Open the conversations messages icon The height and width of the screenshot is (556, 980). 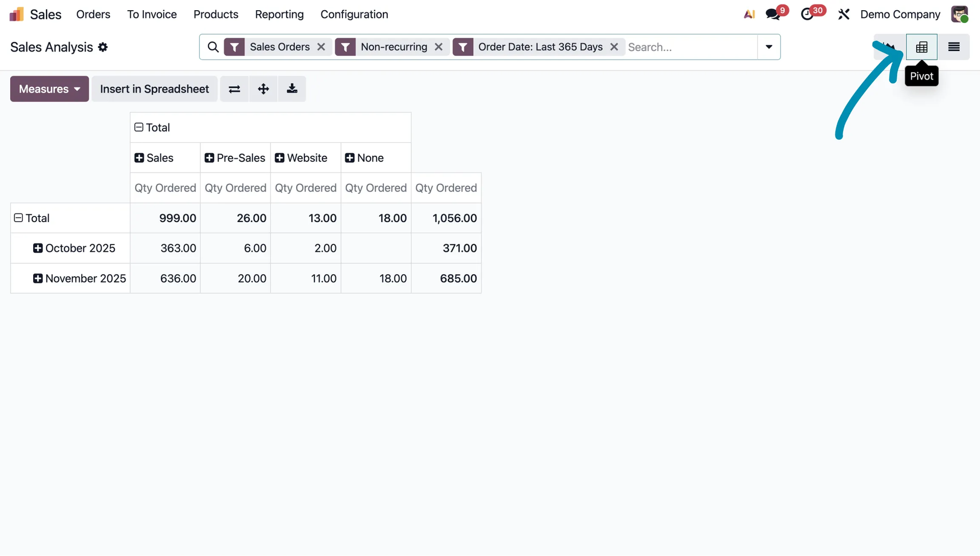773,14
